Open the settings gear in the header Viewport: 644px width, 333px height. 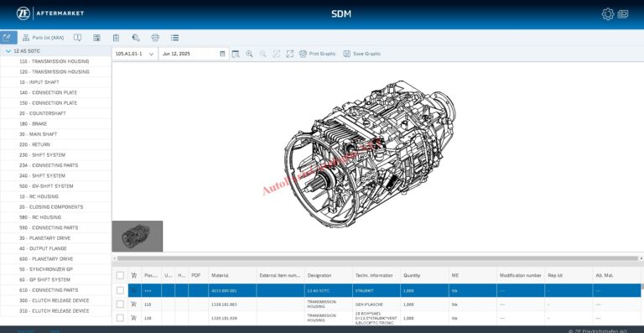(608, 14)
